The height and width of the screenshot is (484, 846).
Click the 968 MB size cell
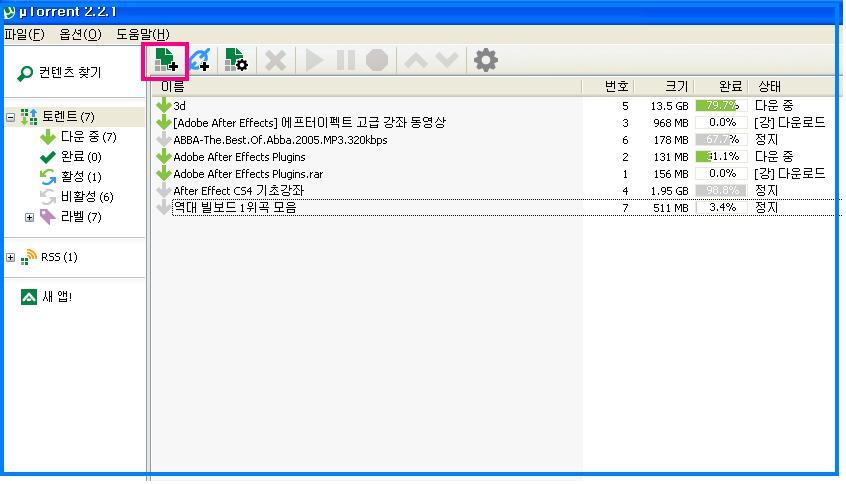tap(671, 123)
